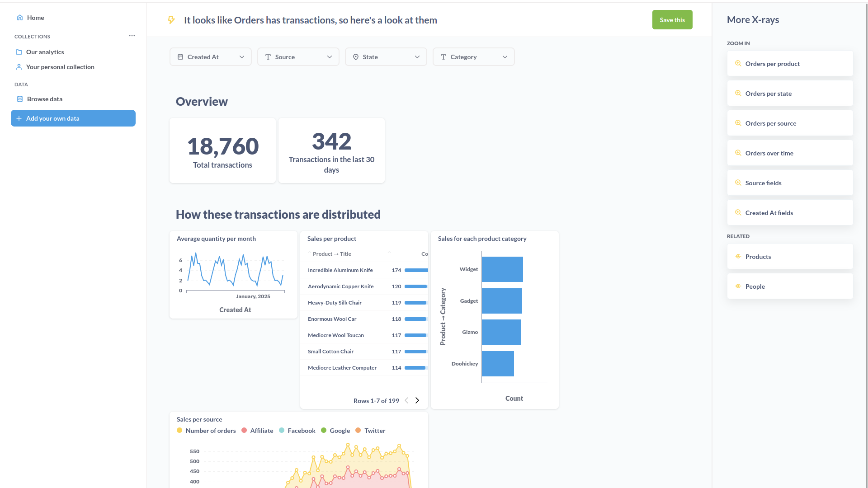Image resolution: width=868 pixels, height=488 pixels.
Task: Click the zoom icon beside Source fields
Action: (x=738, y=183)
